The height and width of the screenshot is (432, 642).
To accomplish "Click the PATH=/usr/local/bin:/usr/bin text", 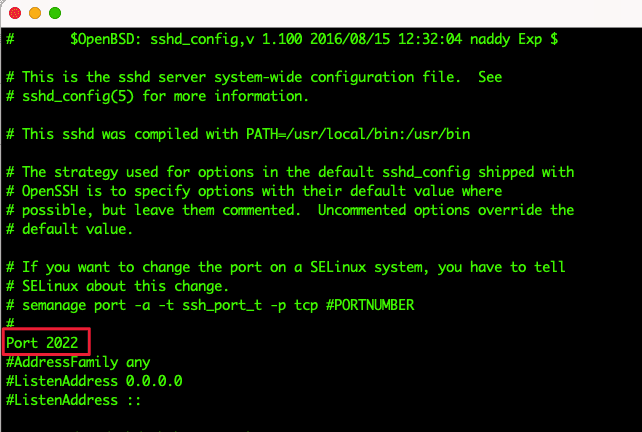I will [358, 134].
